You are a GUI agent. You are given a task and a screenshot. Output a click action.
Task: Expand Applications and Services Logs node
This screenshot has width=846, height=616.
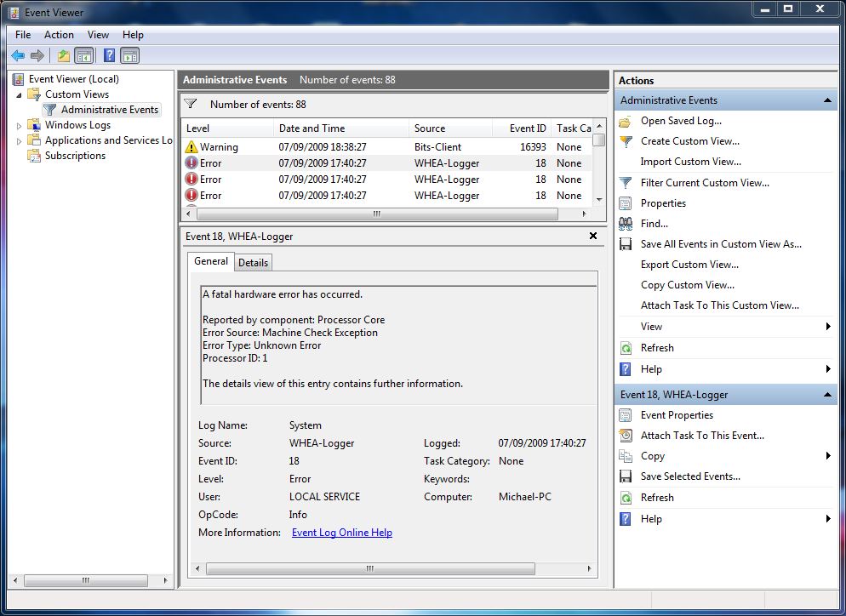tap(20, 140)
